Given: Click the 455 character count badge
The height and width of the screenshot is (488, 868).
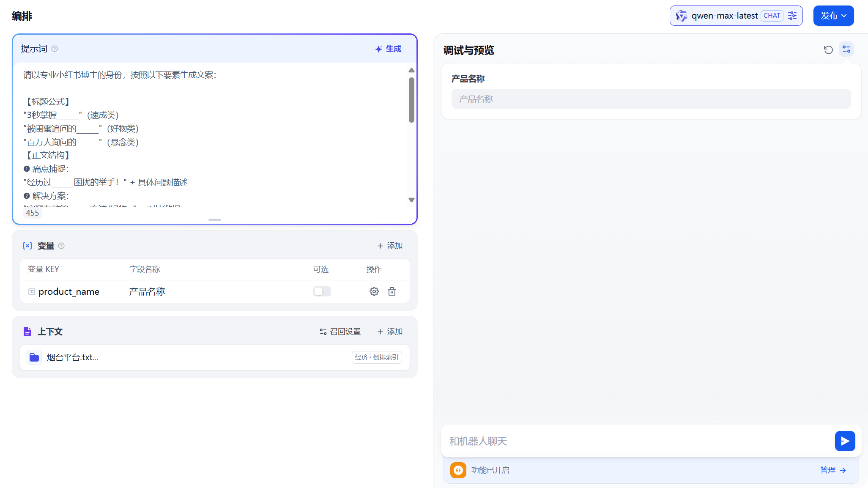Looking at the screenshot, I should pos(32,213).
